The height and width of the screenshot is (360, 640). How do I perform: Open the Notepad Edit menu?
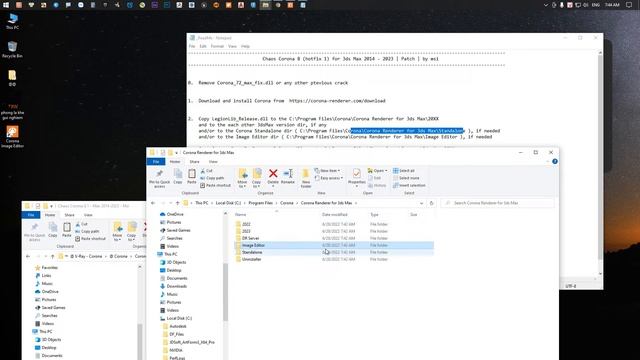tap(203, 46)
